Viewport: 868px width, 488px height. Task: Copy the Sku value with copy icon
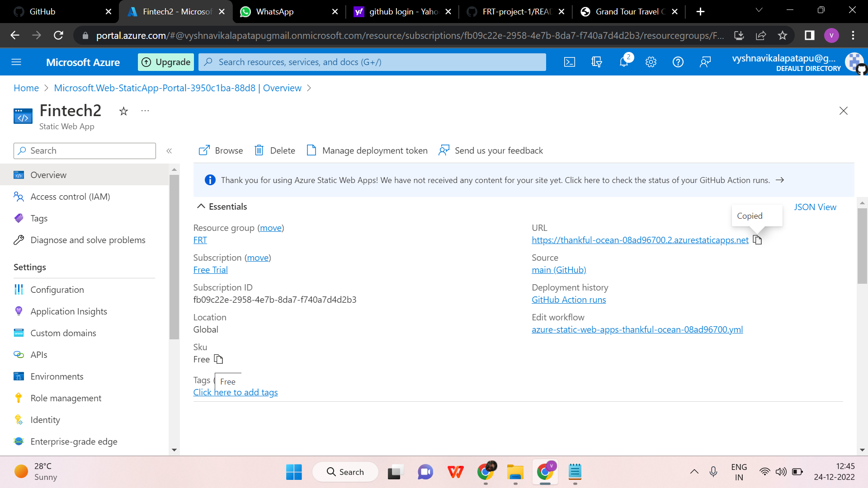(x=219, y=359)
